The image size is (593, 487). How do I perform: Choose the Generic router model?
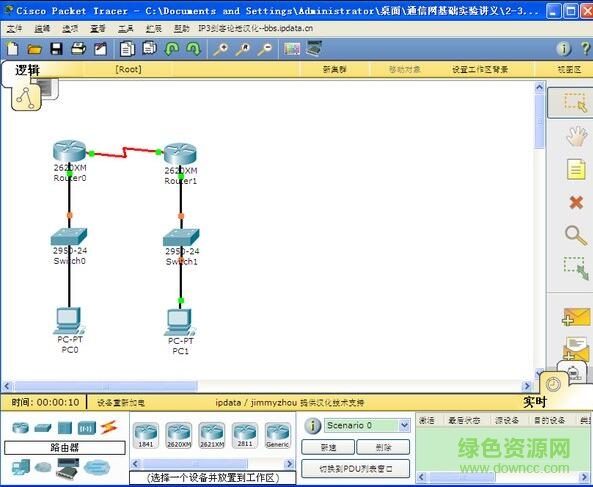point(278,435)
